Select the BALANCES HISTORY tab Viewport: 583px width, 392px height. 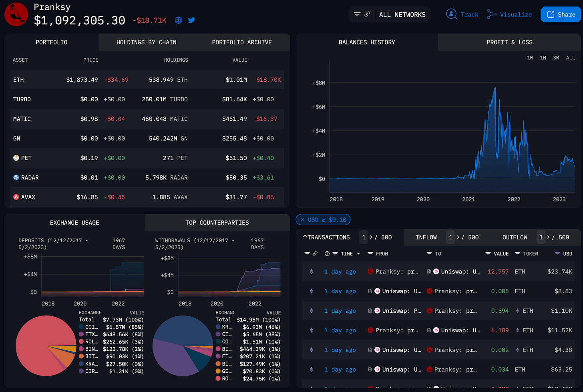[367, 42]
